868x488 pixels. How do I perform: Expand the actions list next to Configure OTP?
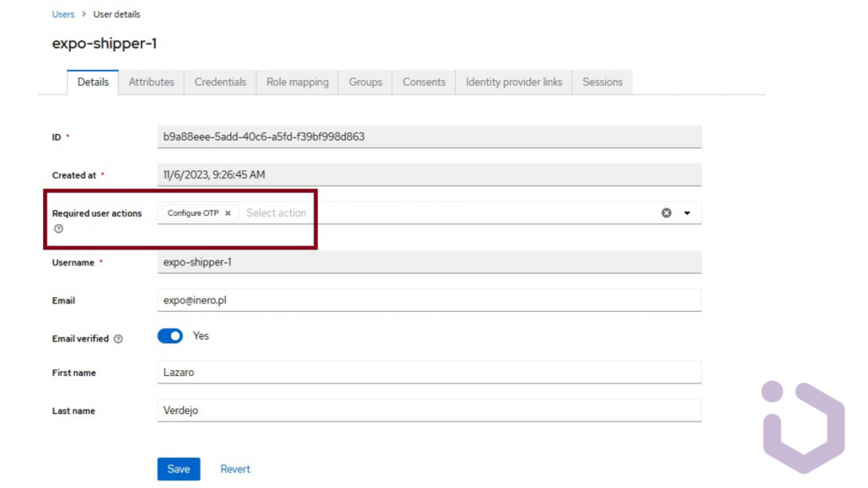[x=688, y=213]
